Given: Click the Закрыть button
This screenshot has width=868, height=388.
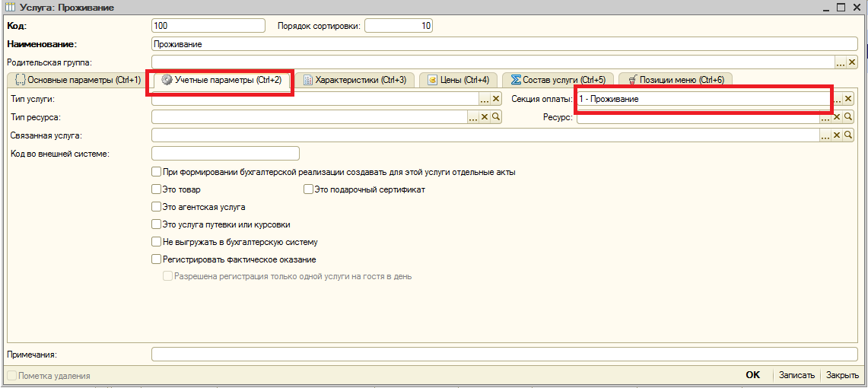Looking at the screenshot, I should 843,375.
